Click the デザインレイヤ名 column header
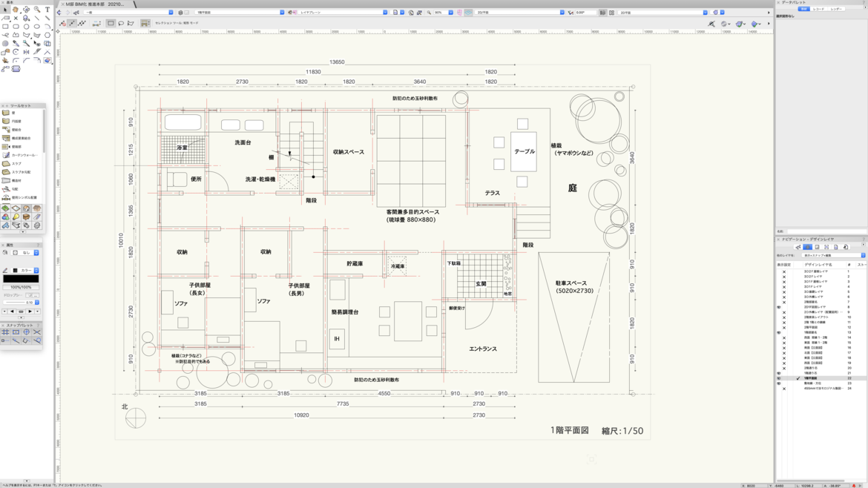868x488 pixels. pyautogui.click(x=818, y=265)
